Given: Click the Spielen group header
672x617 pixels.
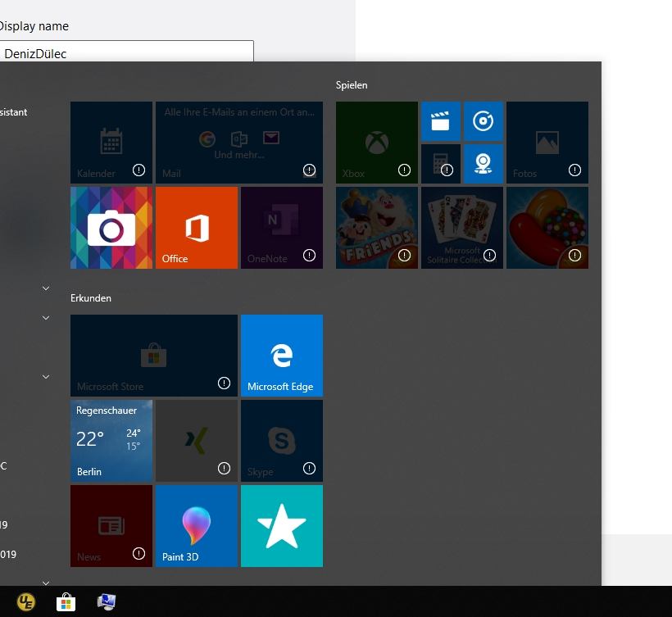Looking at the screenshot, I should tap(352, 85).
